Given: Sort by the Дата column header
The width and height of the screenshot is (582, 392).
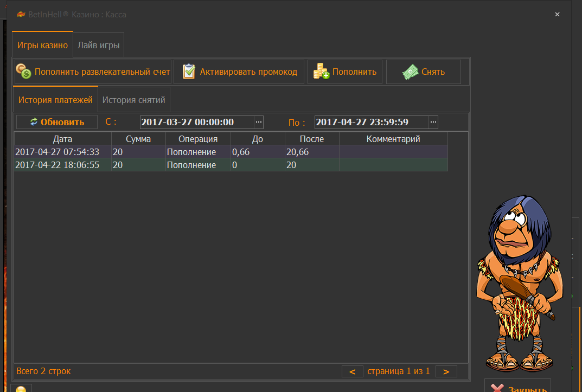Looking at the screenshot, I should (62, 139).
